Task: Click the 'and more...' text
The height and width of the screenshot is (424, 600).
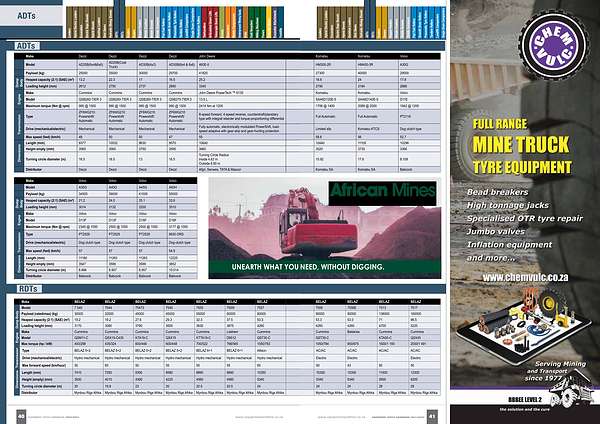Action: 491,258
